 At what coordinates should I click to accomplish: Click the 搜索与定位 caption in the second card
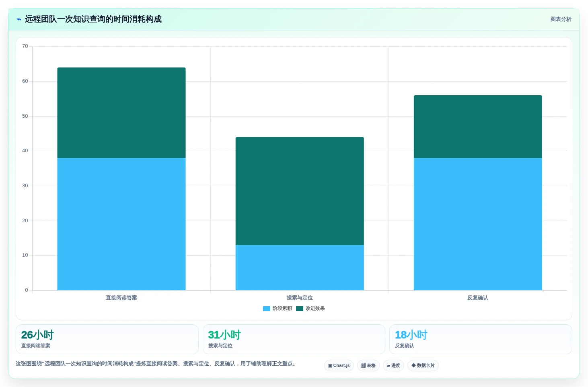point(220,346)
